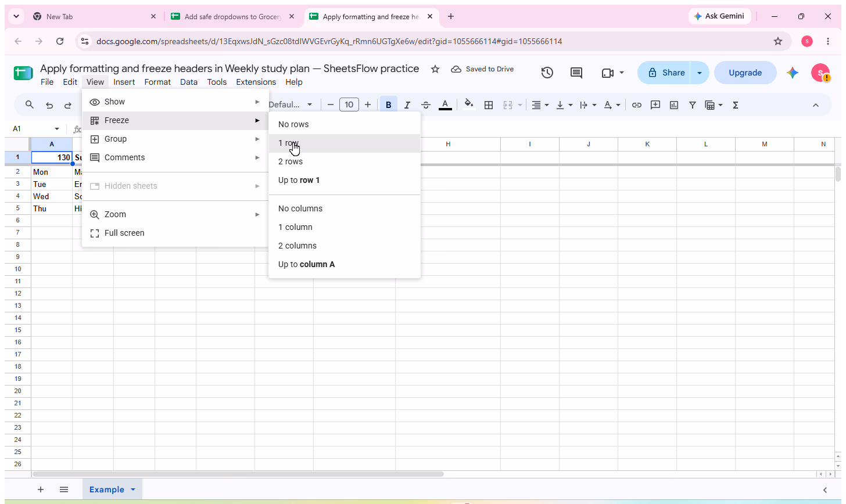Click the Insert chart icon
This screenshot has height=504, width=846.
(x=674, y=105)
